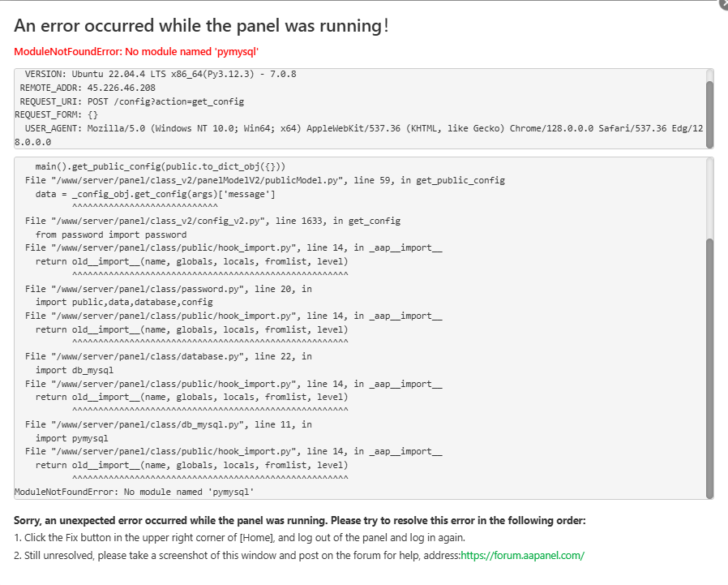Click the 'Click the Fix button' instruction text

pyautogui.click(x=239, y=538)
